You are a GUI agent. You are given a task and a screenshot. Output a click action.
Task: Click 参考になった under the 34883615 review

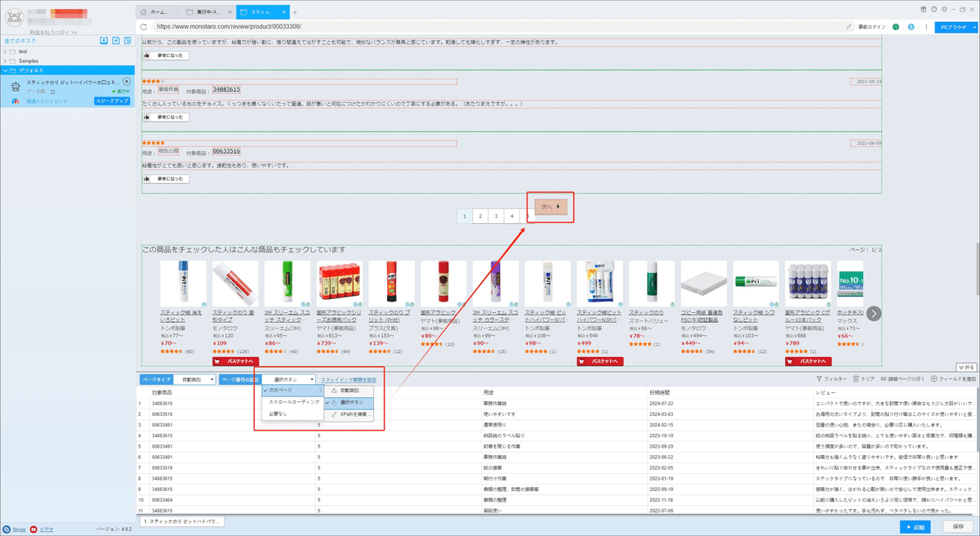(166, 117)
